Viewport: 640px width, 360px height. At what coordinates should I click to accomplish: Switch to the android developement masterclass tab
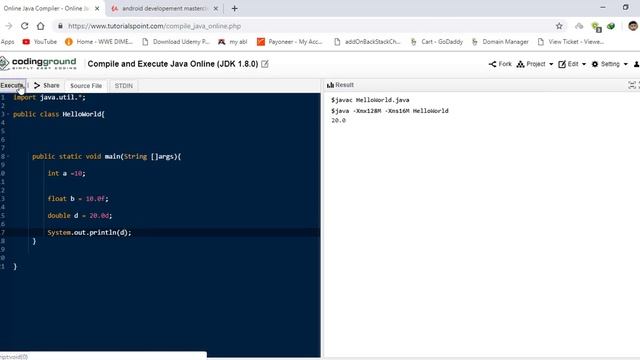(x=165, y=8)
